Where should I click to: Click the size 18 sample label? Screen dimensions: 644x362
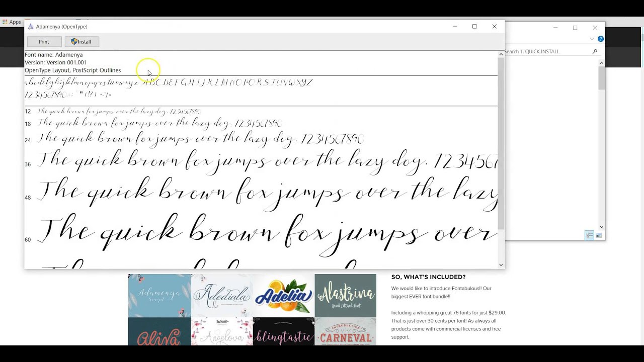(28, 124)
